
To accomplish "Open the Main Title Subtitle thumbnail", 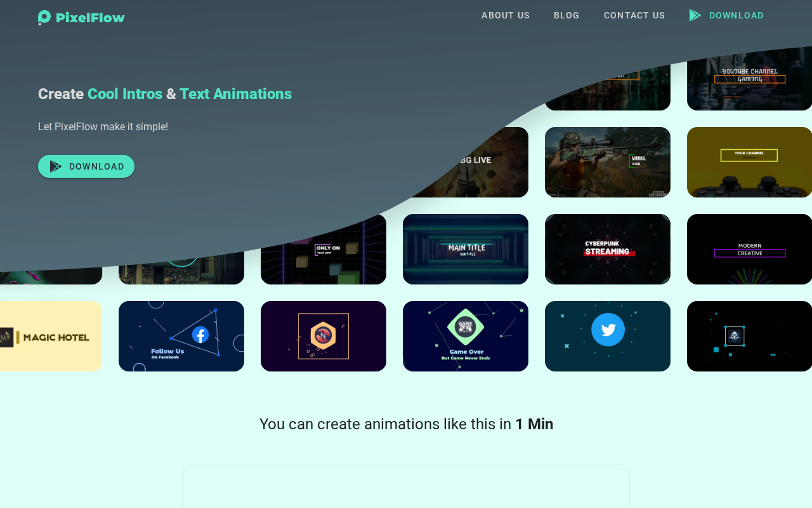I will click(x=466, y=249).
